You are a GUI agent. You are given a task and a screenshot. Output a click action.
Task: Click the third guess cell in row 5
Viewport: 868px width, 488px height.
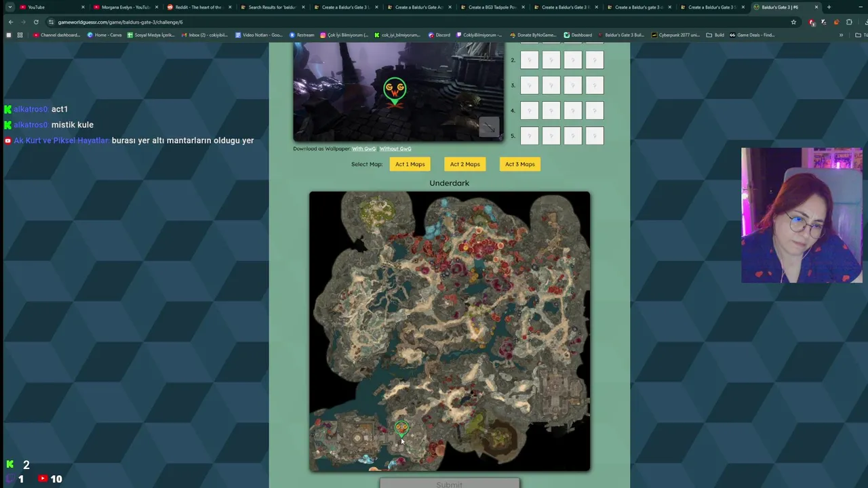pos(573,136)
